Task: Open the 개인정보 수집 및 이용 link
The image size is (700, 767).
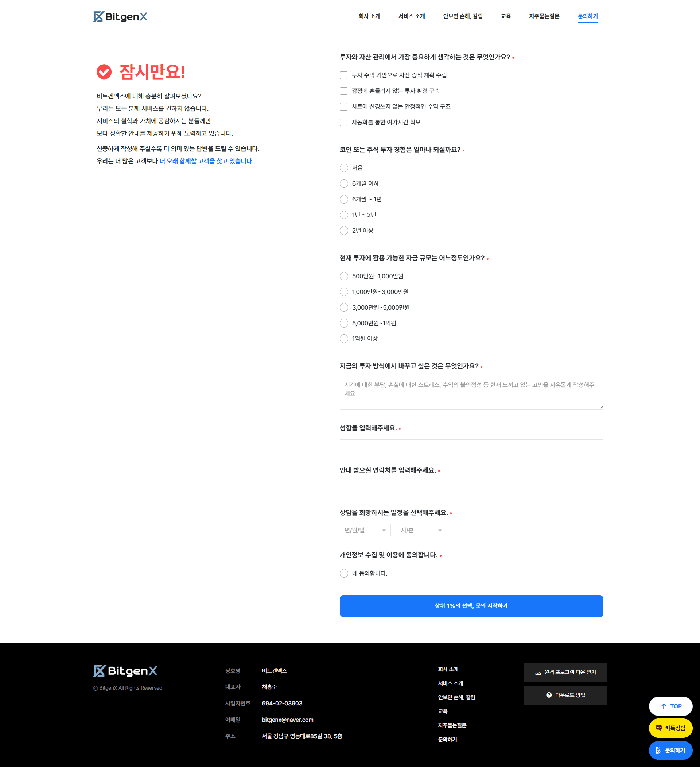Action: click(369, 555)
